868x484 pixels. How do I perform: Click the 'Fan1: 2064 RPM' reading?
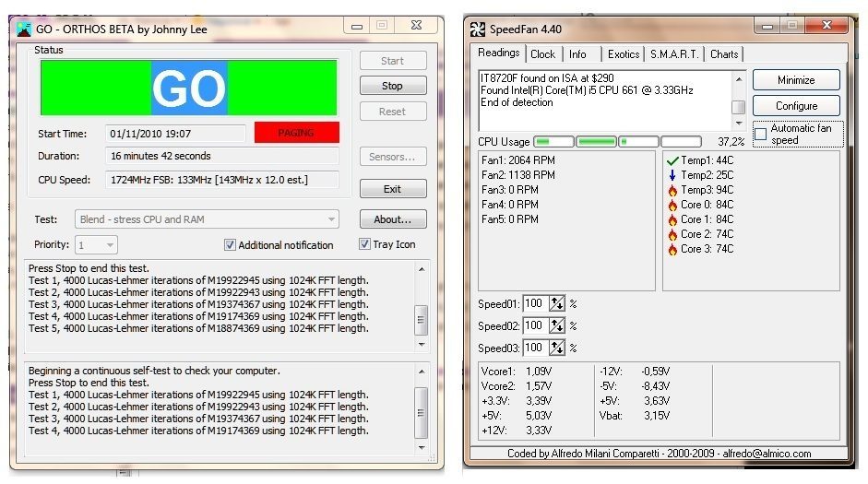click(x=518, y=160)
